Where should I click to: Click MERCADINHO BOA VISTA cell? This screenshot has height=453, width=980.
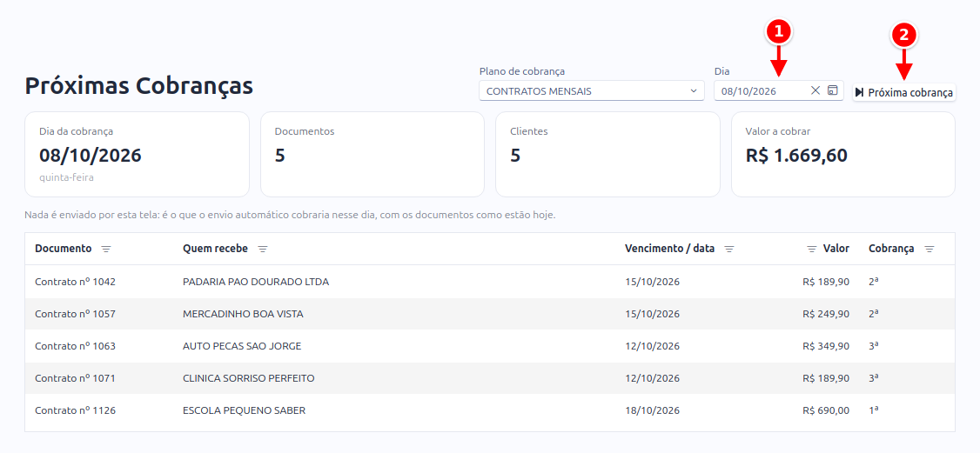click(243, 314)
